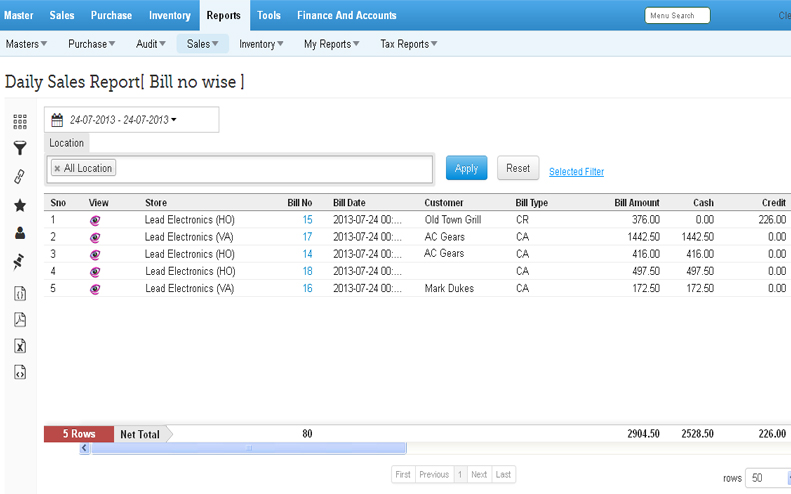Click the pushpin icon in sidebar
The image size is (791, 494).
pos(19,262)
